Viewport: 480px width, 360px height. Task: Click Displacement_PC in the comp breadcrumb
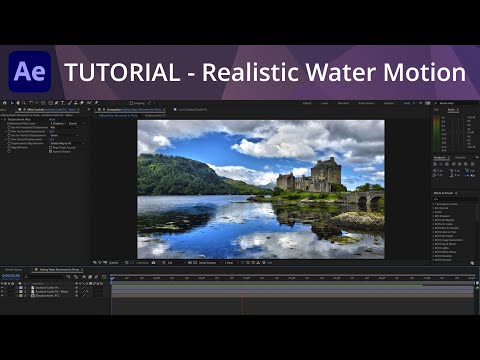[x=155, y=115]
